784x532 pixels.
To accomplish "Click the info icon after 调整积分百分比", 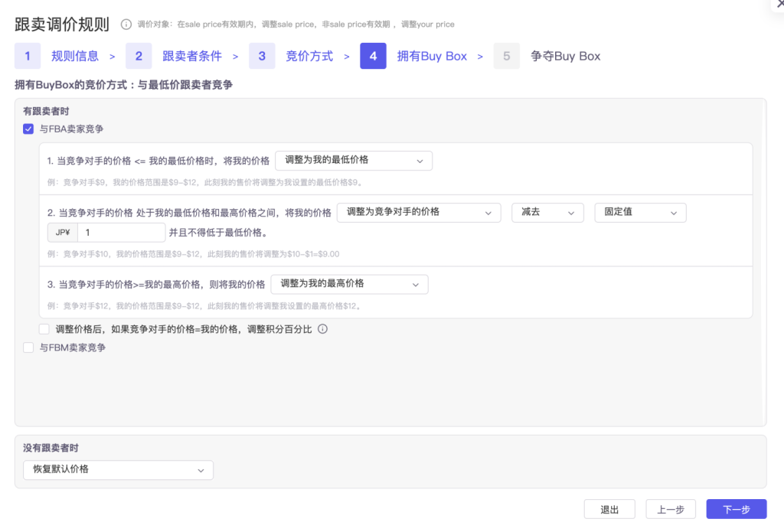I will pos(323,329).
